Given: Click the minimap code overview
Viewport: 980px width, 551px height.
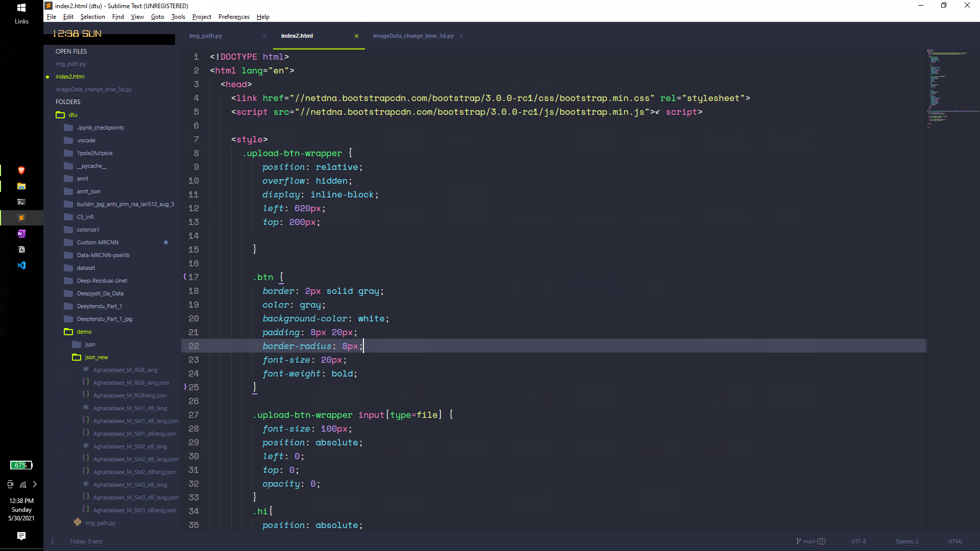Looking at the screenshot, I should click(952, 89).
